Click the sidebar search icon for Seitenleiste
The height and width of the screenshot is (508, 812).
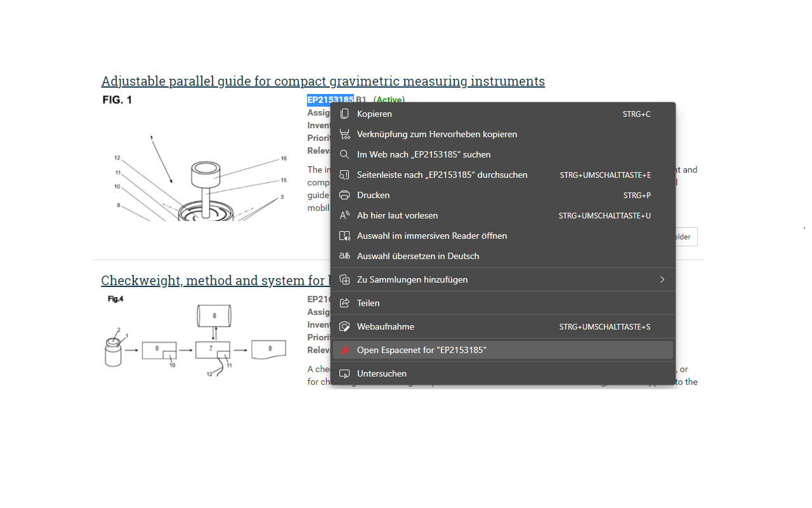pyautogui.click(x=344, y=175)
